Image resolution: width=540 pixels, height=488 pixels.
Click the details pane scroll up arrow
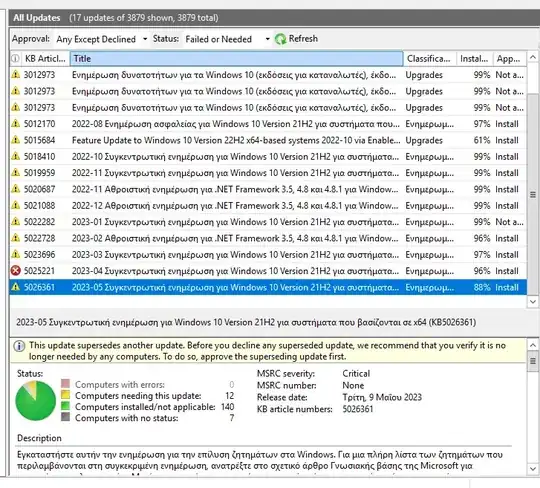pyautogui.click(x=532, y=345)
